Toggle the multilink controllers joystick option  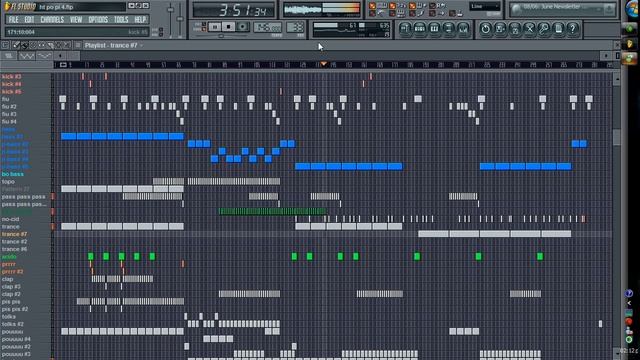[452, 14]
